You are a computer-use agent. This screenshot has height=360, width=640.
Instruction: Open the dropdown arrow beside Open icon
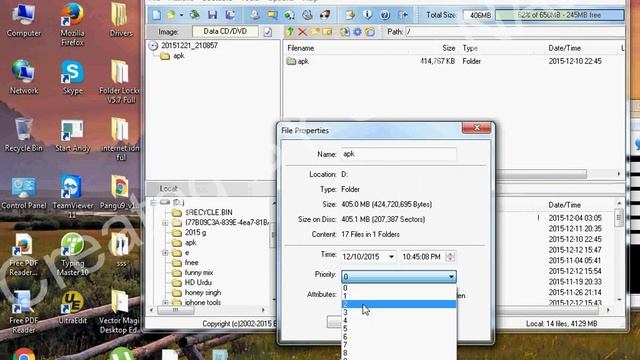pyautogui.click(x=181, y=15)
